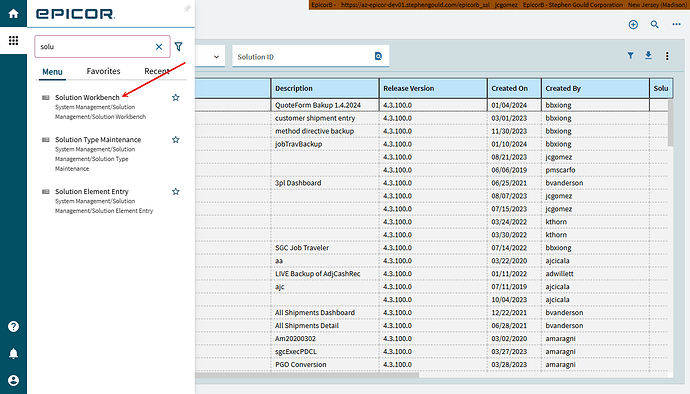This screenshot has height=394, width=690.
Task: Open the top-right overflow ellipsis menu
Action: coord(676,25)
